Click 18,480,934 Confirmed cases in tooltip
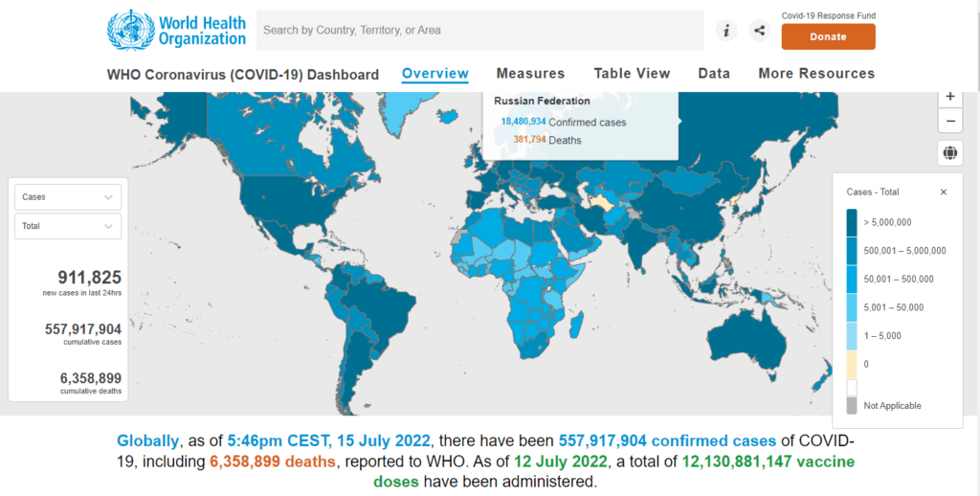 [x=563, y=122]
